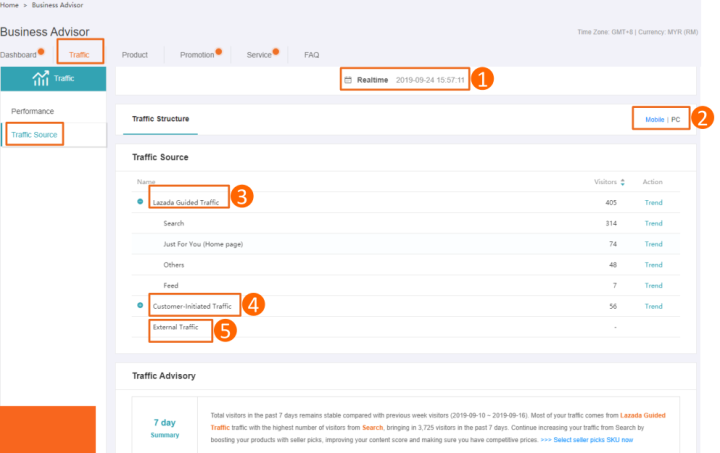Open the Promotion tab
This screenshot has width=720, height=453.
pos(197,54)
